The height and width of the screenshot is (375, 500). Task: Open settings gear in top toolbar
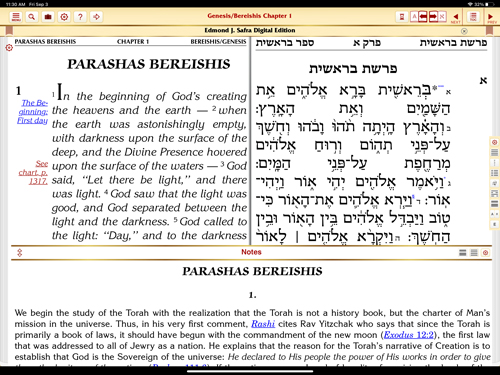click(64, 16)
